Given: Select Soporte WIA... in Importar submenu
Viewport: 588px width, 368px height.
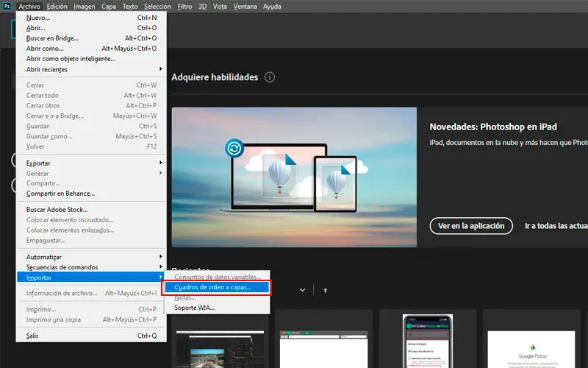Looking at the screenshot, I should [x=195, y=308].
